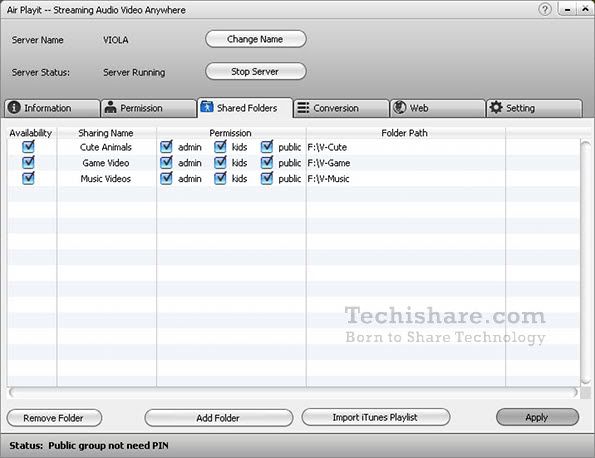This screenshot has height=458, width=595.
Task: Click the Folder Path column header
Action: tap(405, 133)
